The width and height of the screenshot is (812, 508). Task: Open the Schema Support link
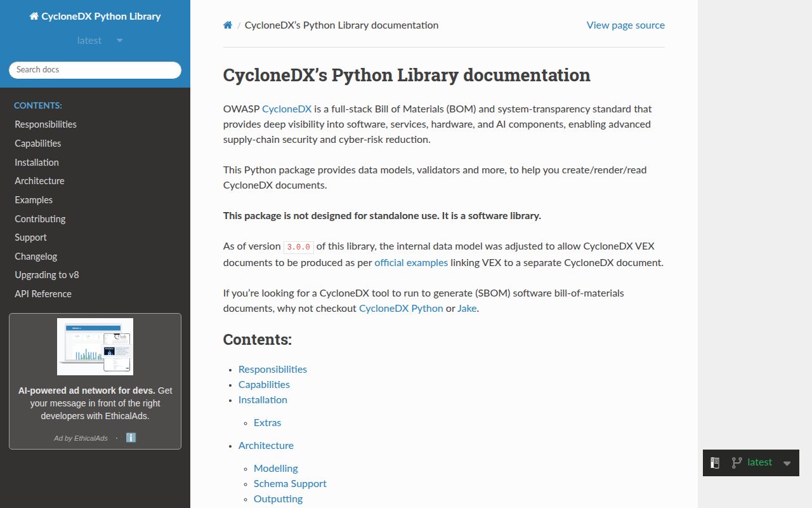(x=290, y=484)
